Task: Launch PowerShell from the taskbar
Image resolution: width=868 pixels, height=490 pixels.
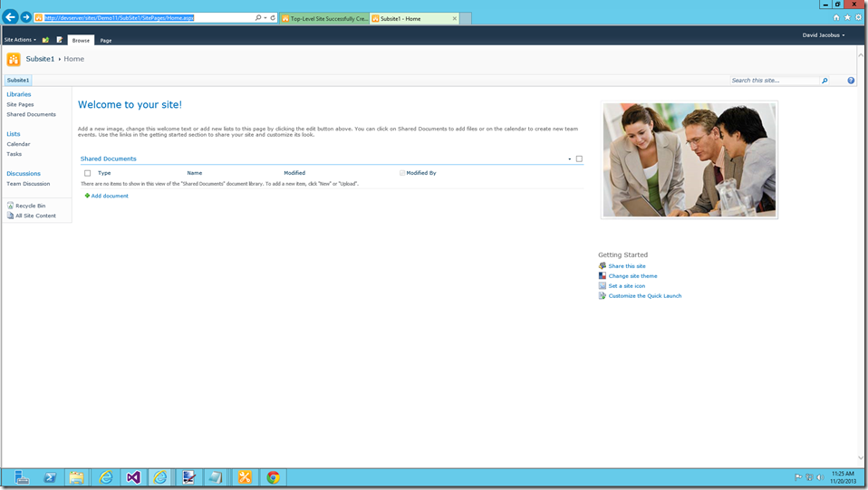Action: (50, 477)
